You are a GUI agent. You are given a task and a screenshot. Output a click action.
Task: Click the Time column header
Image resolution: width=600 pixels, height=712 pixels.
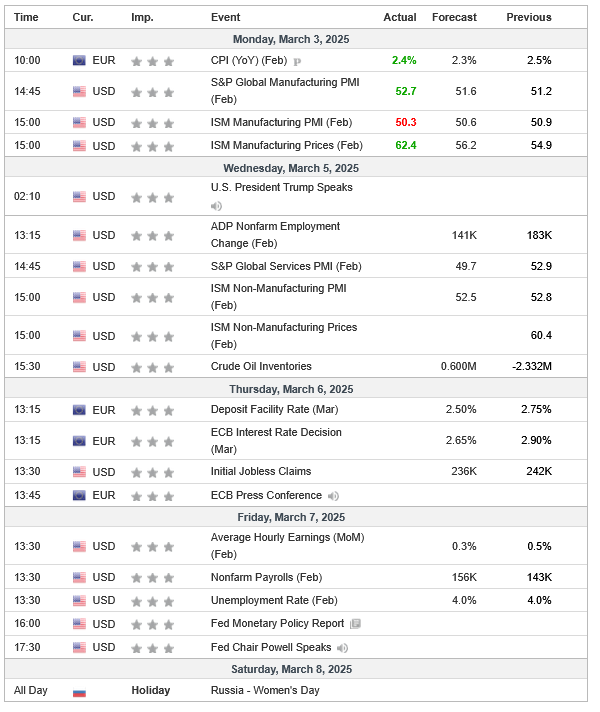point(26,17)
